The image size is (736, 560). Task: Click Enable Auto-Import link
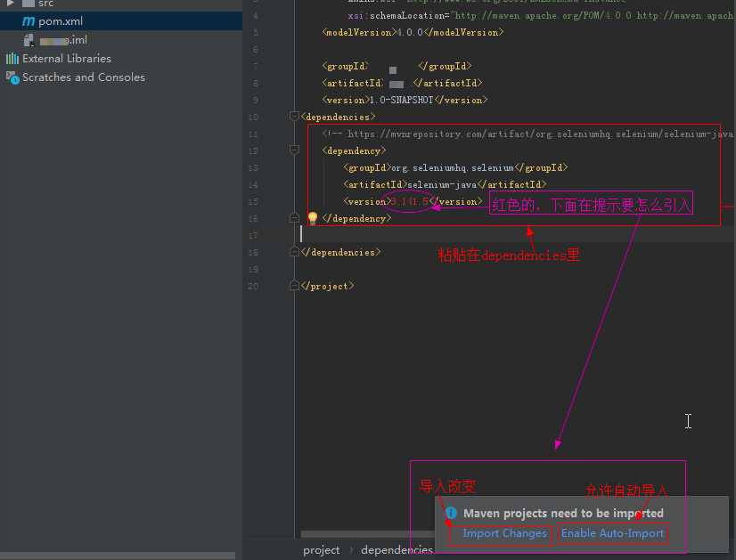pyautogui.click(x=612, y=533)
